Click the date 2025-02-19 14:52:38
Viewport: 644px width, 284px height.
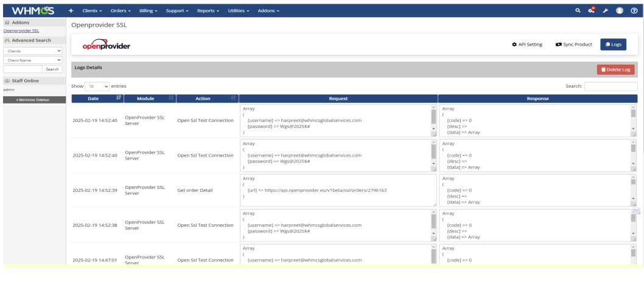[x=95, y=225]
